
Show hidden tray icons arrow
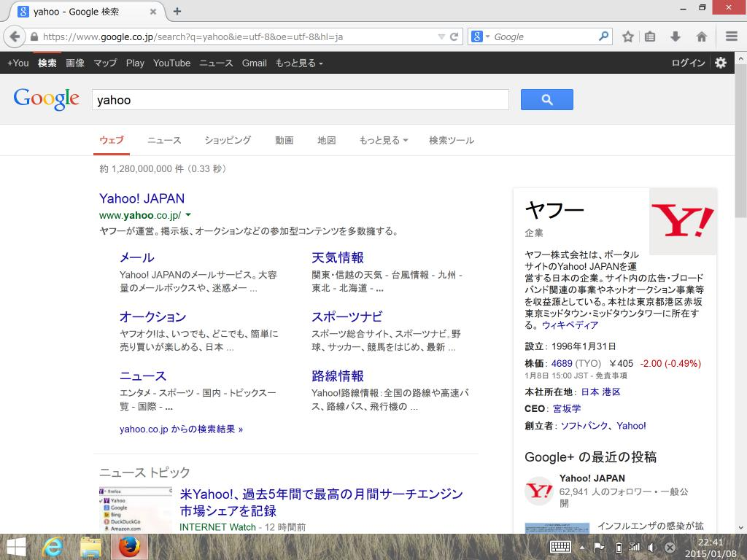(582, 548)
